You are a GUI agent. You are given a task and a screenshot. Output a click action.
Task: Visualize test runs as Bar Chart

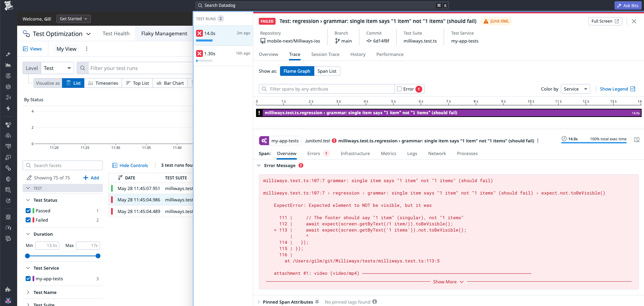170,83
